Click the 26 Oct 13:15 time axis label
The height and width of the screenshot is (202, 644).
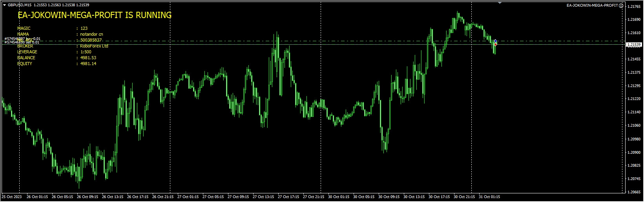pos(113,197)
